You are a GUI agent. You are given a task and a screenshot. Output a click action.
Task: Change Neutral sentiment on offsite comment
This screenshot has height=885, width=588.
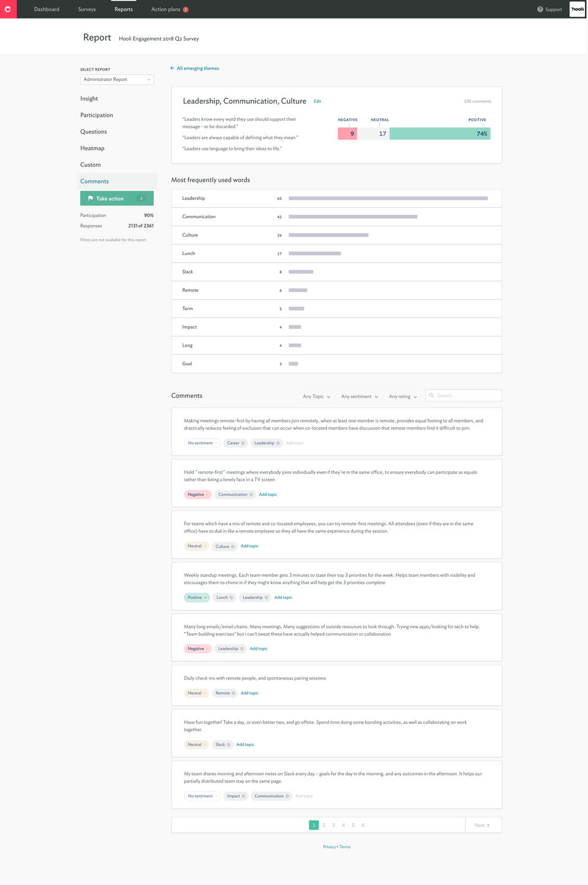coord(196,745)
